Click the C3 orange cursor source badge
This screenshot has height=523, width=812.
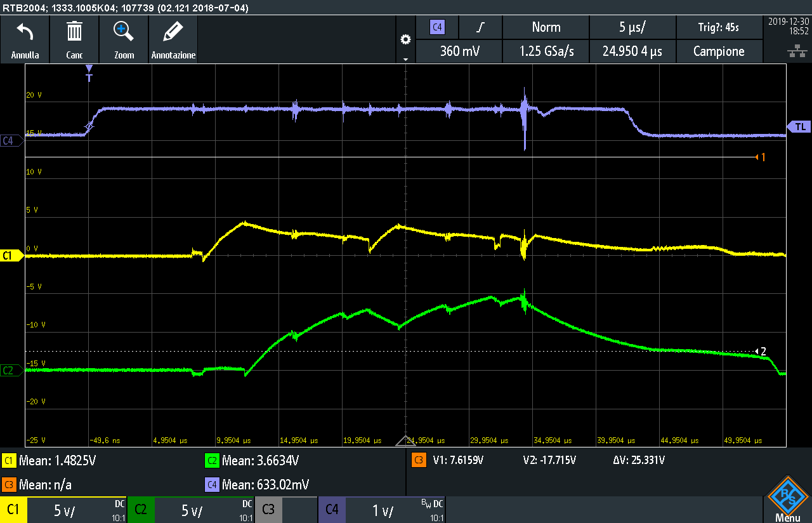tap(419, 460)
